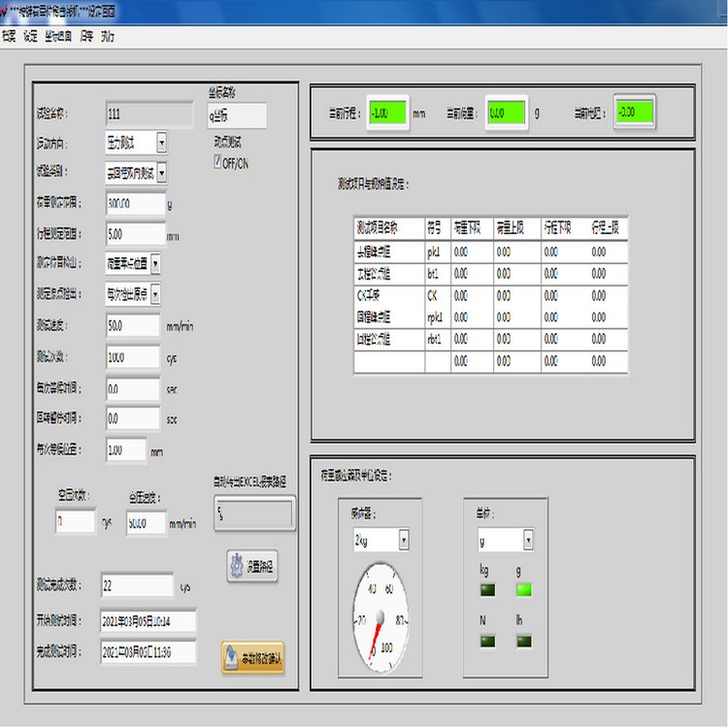728x728 pixels.
Task: Click the 0.0 field labeled 回程暂停时间
Action: click(x=133, y=418)
